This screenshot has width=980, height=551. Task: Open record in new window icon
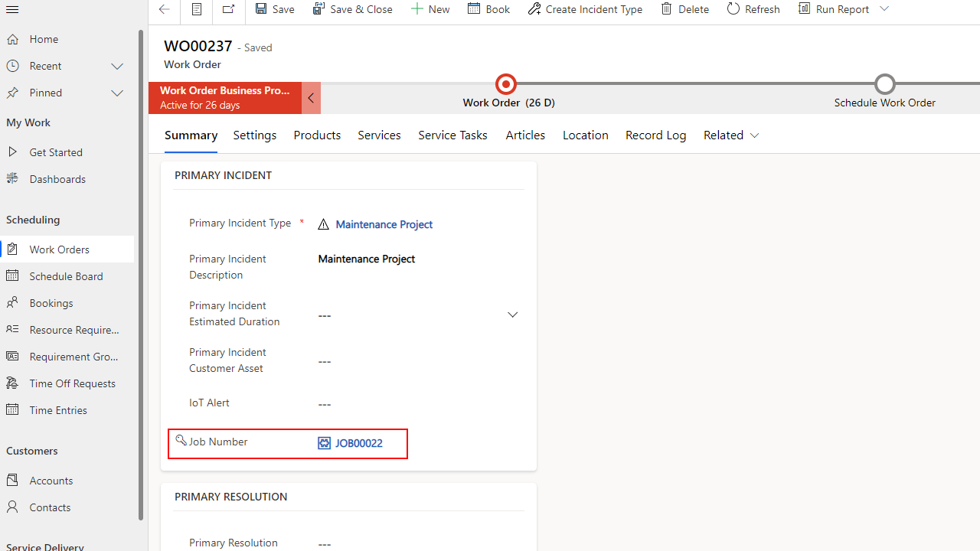(229, 9)
